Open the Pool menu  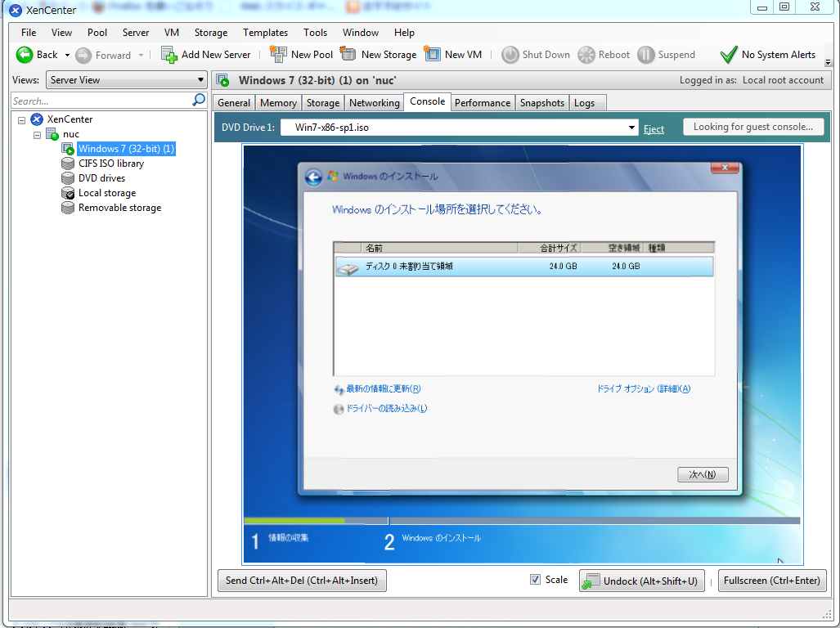click(x=97, y=33)
